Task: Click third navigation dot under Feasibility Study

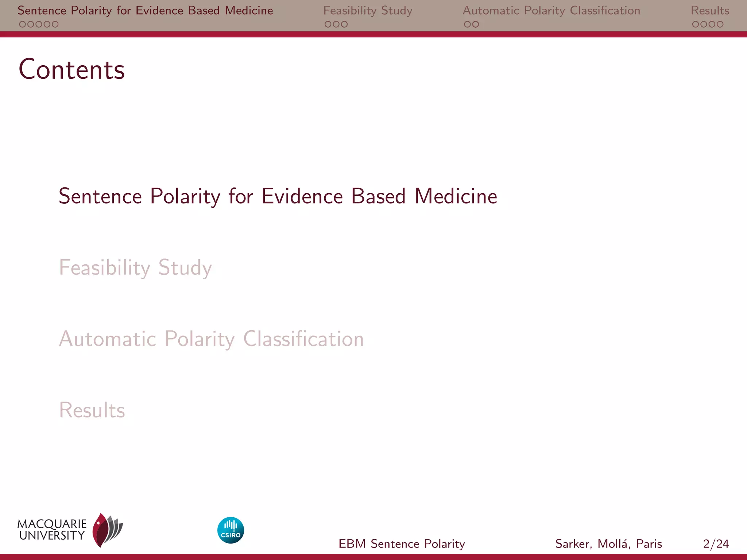Action: pos(344,24)
